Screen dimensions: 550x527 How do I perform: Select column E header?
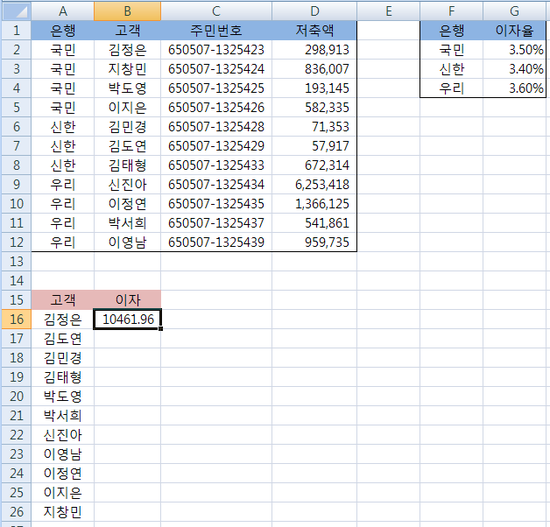388,11
